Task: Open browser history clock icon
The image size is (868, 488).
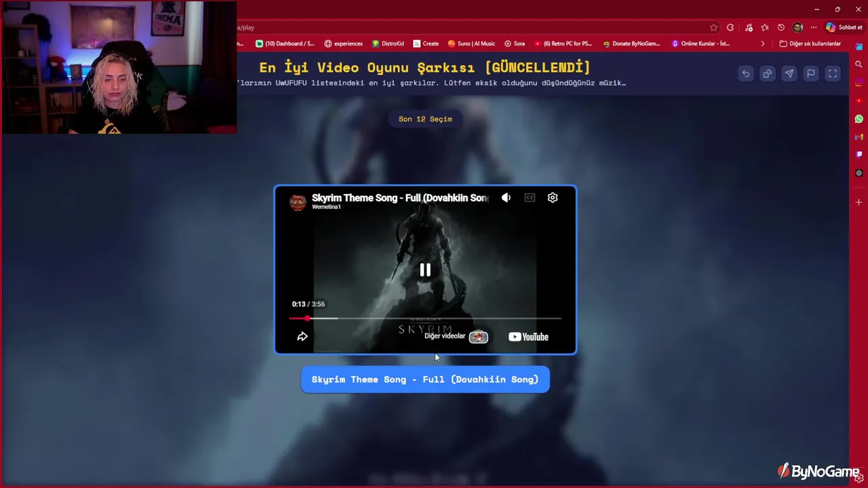Action: pos(781,28)
